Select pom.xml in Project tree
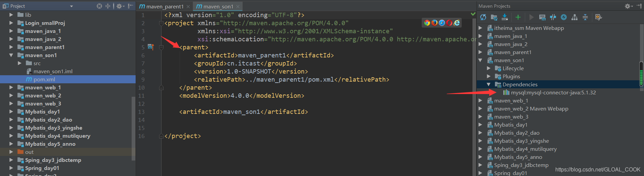 pos(68,79)
